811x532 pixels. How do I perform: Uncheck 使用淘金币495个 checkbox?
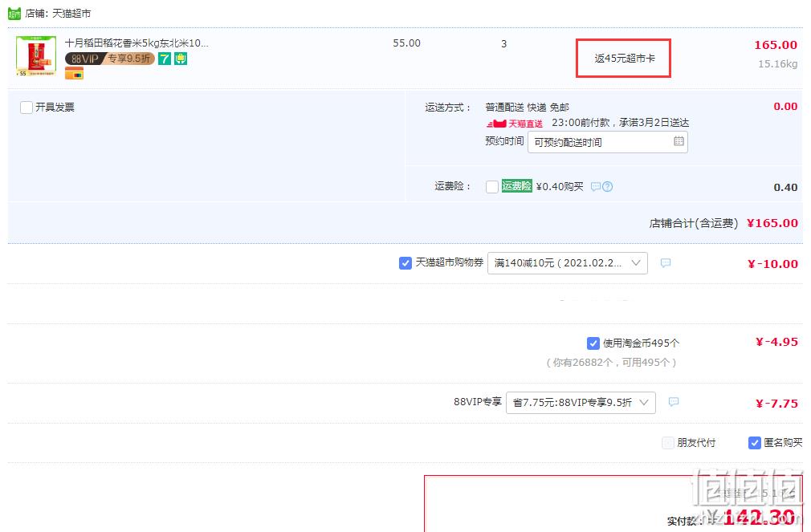click(593, 343)
